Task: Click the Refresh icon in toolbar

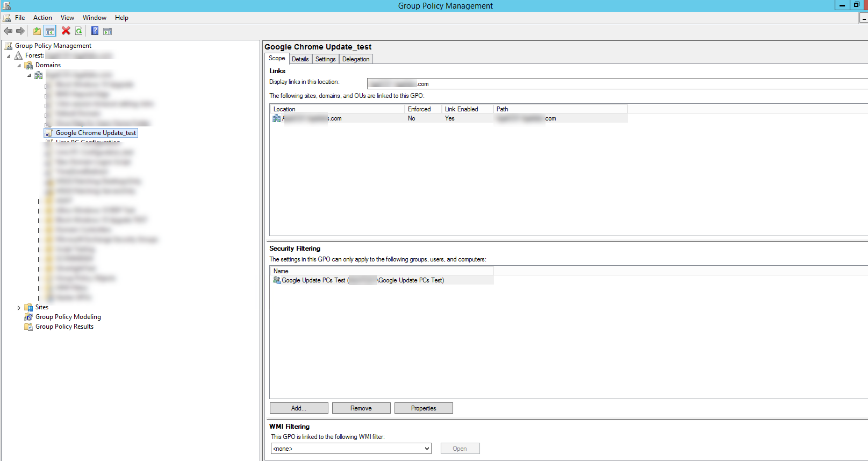Action: (79, 31)
